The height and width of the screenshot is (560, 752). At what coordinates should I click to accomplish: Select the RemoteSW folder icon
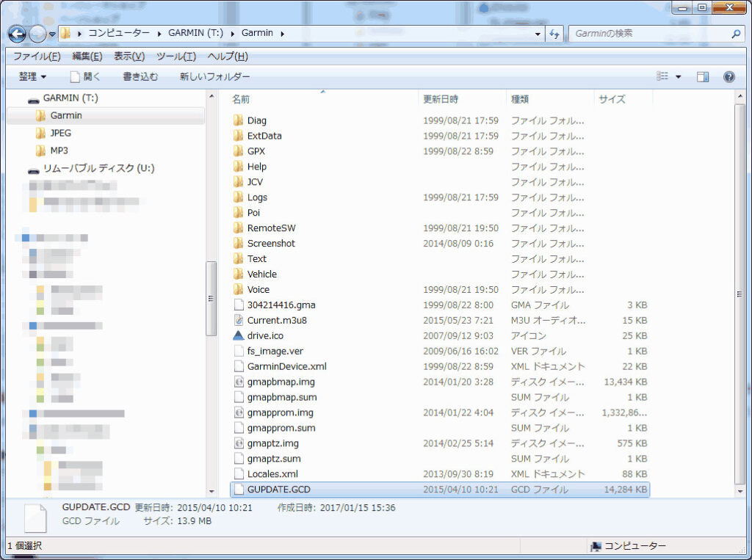[239, 228]
